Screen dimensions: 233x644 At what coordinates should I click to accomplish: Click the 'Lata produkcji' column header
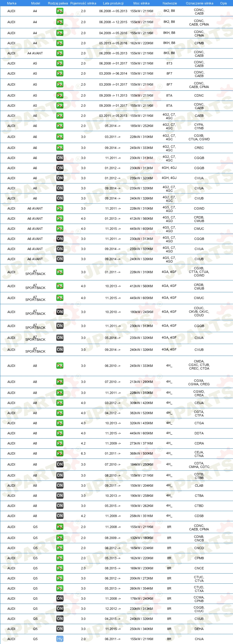tap(113, 3)
